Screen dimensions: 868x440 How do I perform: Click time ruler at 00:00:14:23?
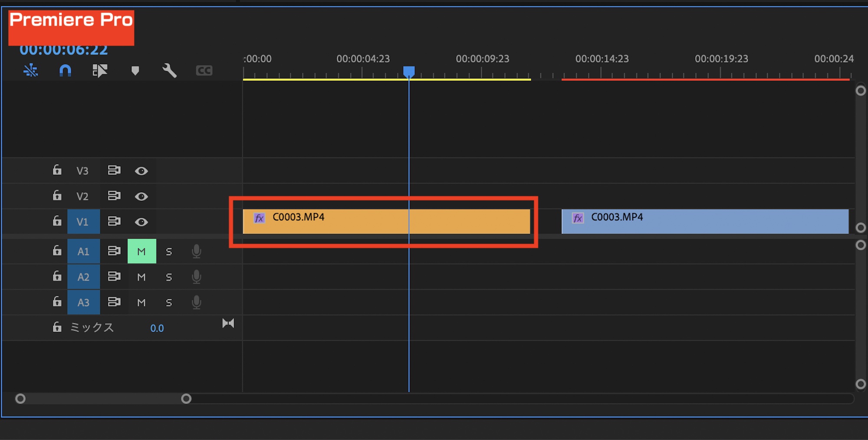[x=602, y=59]
